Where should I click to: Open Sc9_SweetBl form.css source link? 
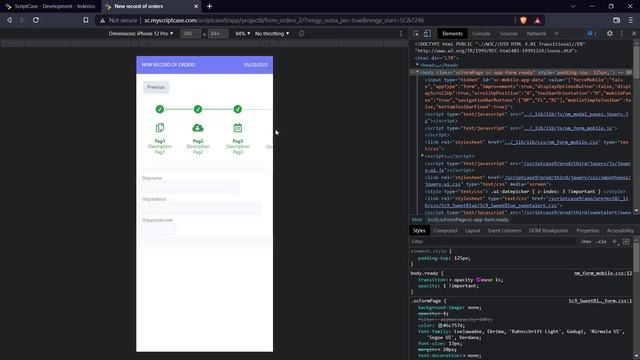pyautogui.click(x=600, y=301)
